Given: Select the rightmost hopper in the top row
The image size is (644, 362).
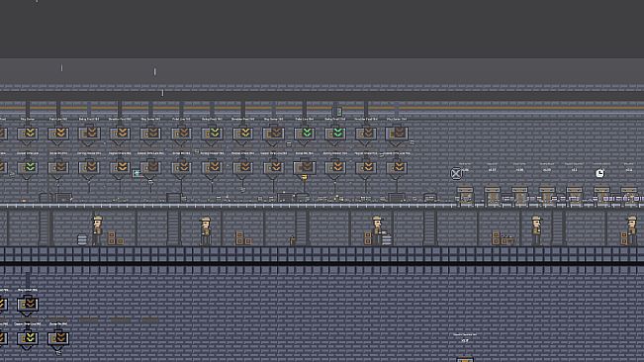Looking at the screenshot, I should click(397, 134).
